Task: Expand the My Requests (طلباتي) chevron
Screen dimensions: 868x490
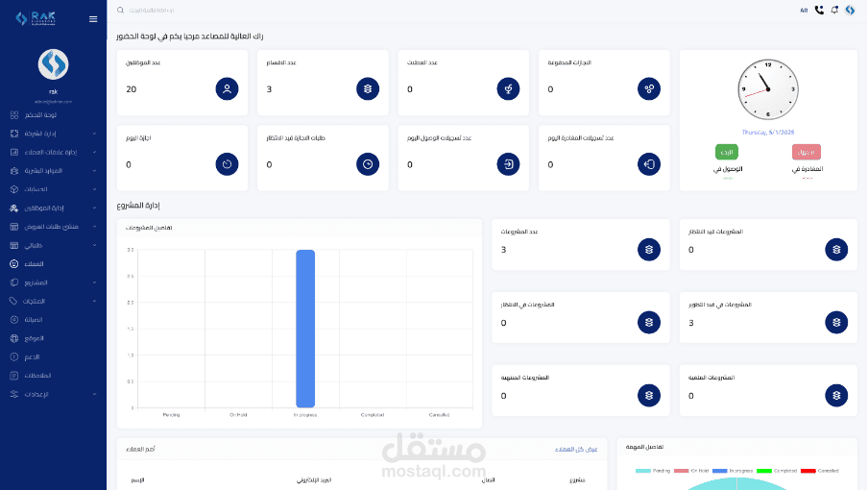Action: [95, 245]
